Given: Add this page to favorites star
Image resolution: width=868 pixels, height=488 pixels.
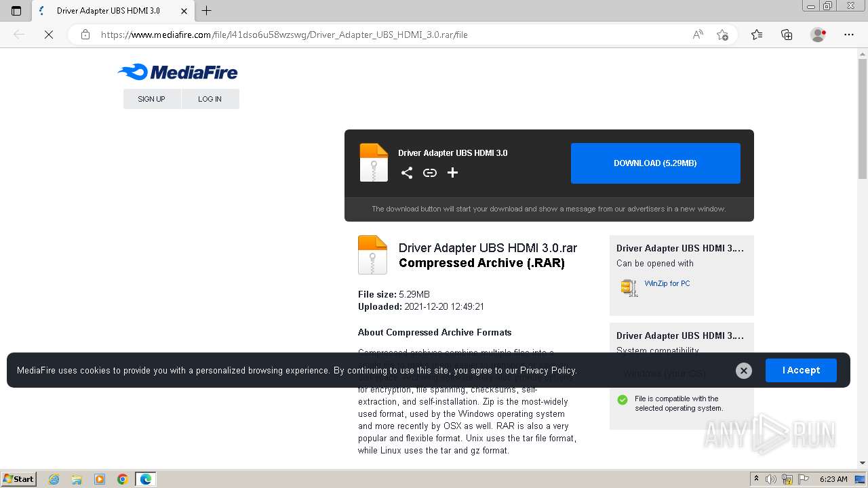Looking at the screenshot, I should (722, 35).
